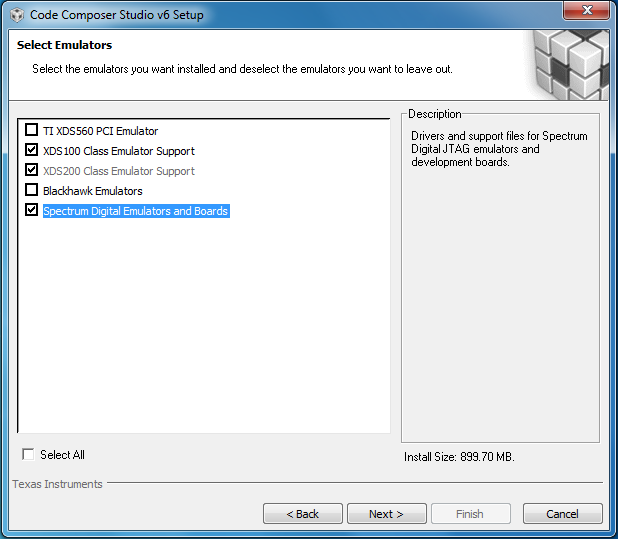This screenshot has width=618, height=539.
Task: Close the setup window
Action: tap(590, 11)
